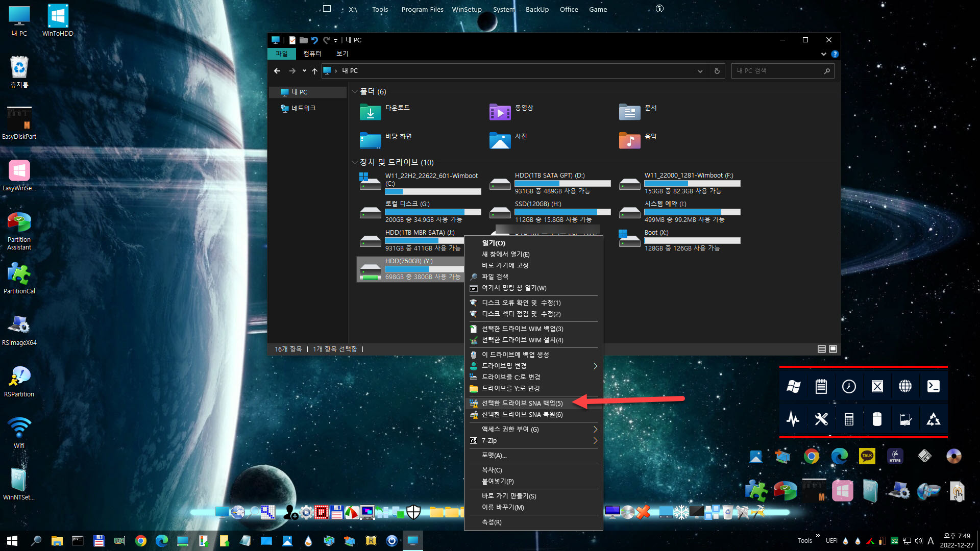Open the 컴퓨터 ribbon tab

(312, 54)
